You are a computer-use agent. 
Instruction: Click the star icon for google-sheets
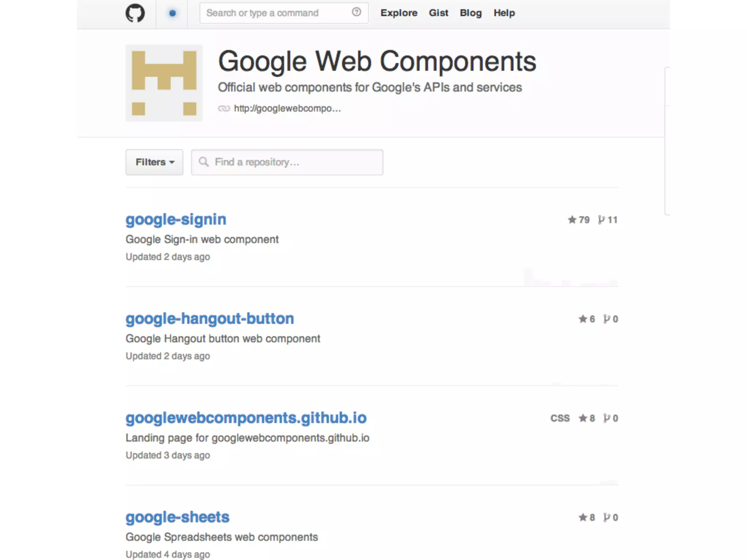(583, 517)
